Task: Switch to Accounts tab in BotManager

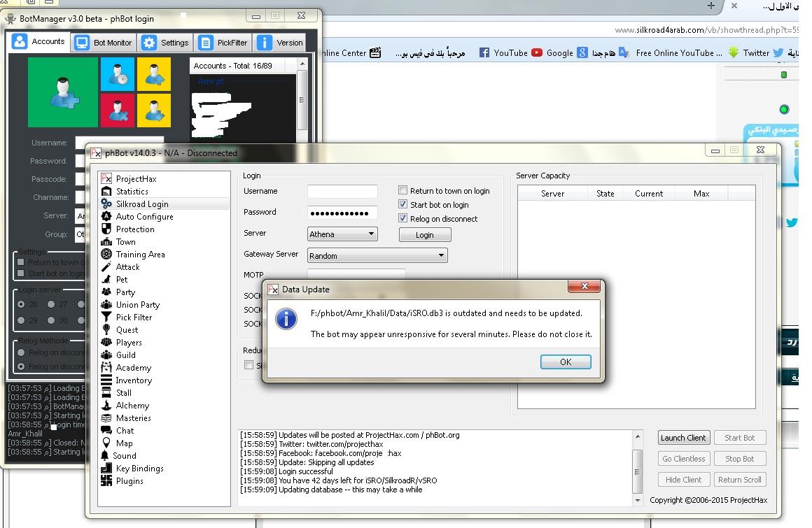Action: (x=38, y=41)
